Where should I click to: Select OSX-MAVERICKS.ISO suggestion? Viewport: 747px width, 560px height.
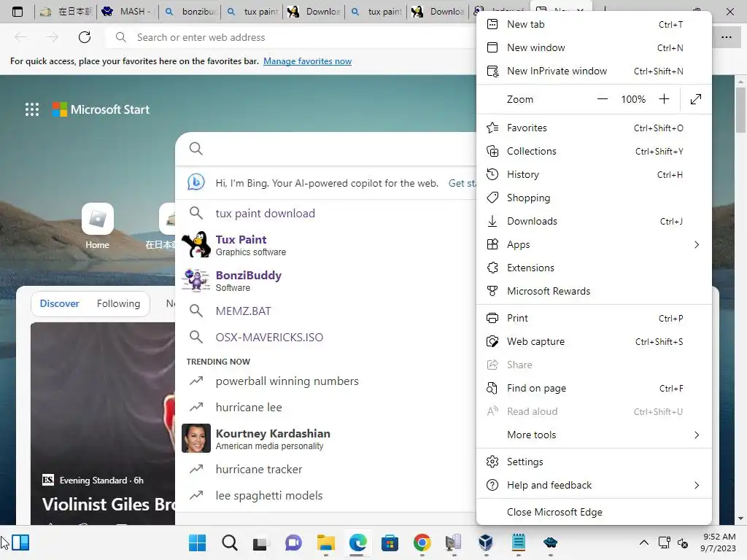click(x=326, y=337)
